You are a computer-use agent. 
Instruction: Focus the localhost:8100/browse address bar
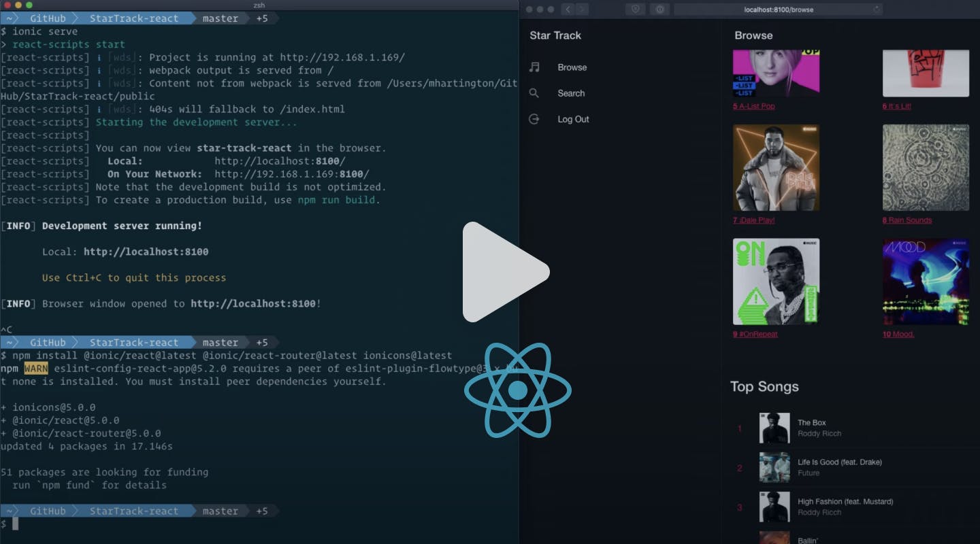pos(779,10)
